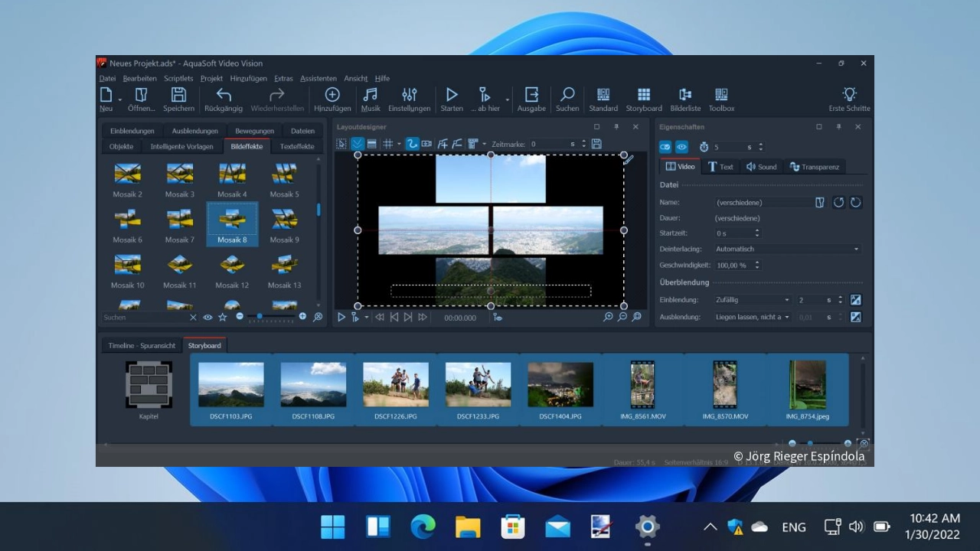Toggle the filmstrip bars button in Layoutdesigner

pos(371,144)
